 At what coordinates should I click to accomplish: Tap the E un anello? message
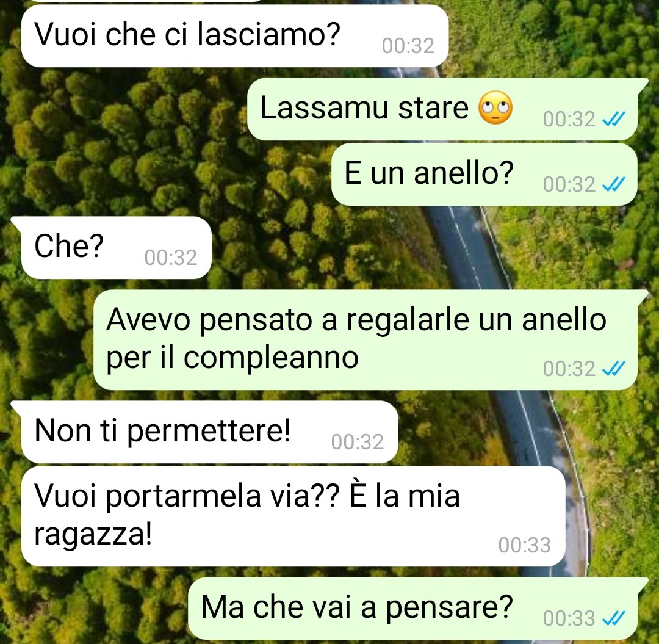484,174
